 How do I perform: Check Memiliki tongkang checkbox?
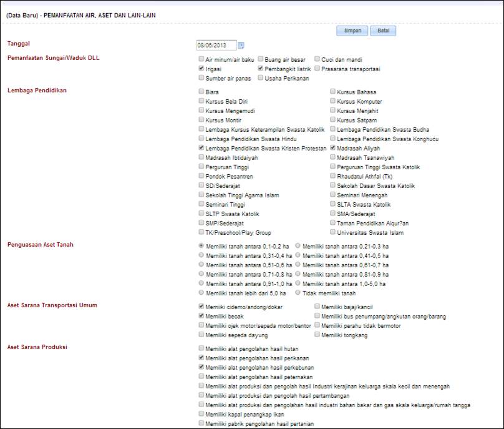tap(317, 334)
